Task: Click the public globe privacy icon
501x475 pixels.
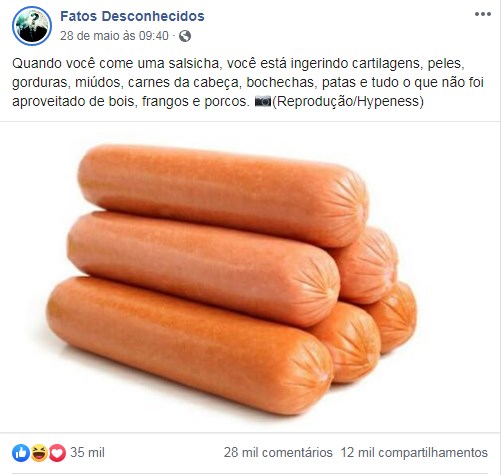Action: click(x=185, y=36)
